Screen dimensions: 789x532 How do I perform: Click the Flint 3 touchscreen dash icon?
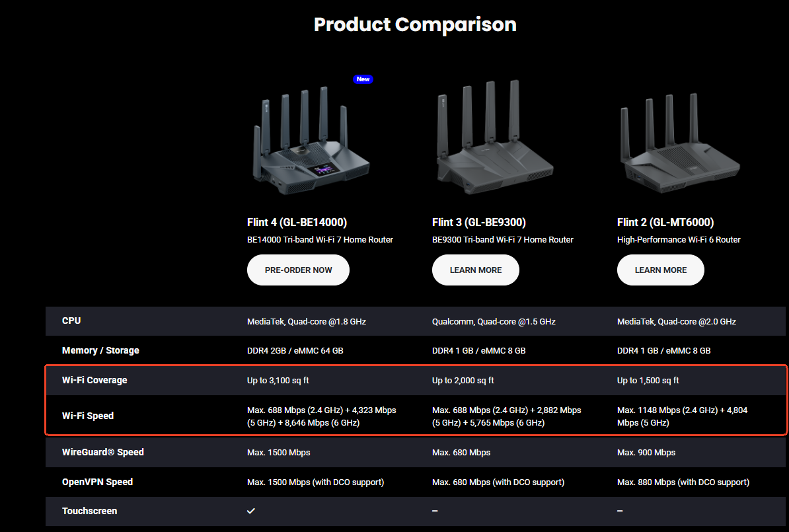pos(435,511)
